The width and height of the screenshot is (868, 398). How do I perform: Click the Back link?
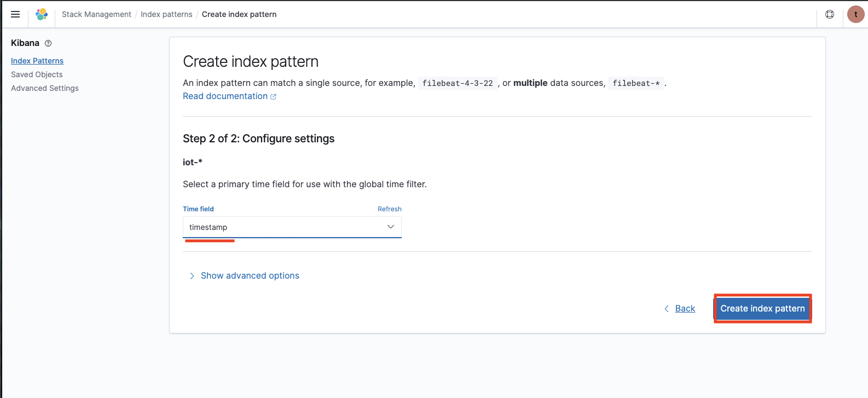point(685,309)
